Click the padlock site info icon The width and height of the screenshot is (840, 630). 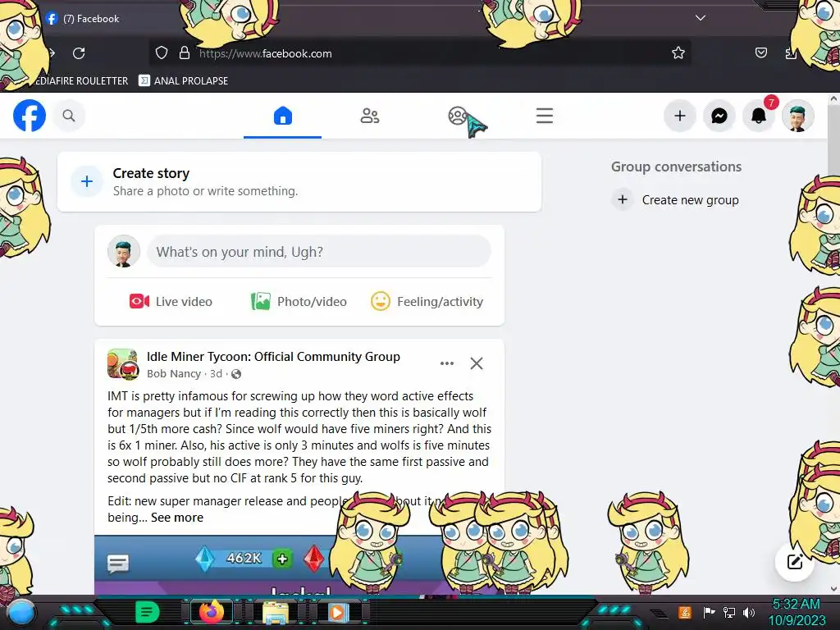[185, 53]
